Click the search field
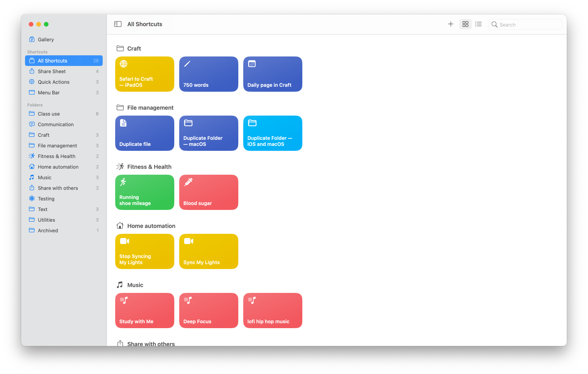The width and height of the screenshot is (588, 374). (525, 24)
